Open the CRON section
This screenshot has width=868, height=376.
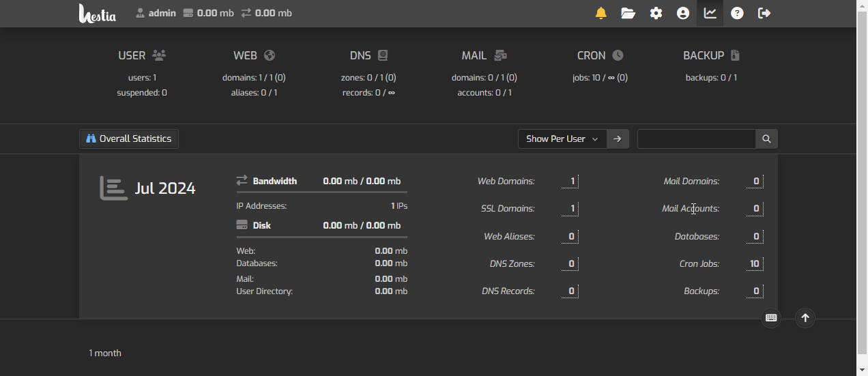[x=600, y=55]
